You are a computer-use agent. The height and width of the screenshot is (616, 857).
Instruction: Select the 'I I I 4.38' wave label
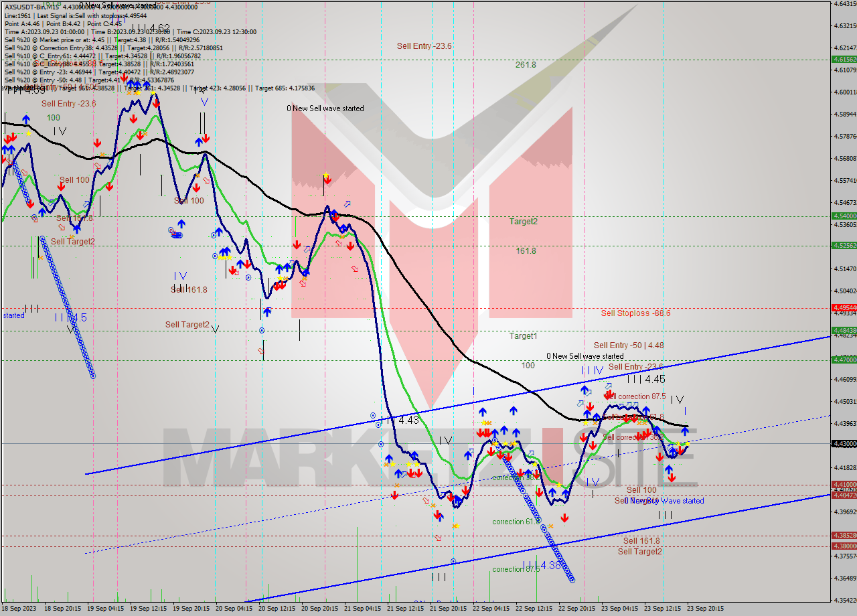(x=541, y=565)
